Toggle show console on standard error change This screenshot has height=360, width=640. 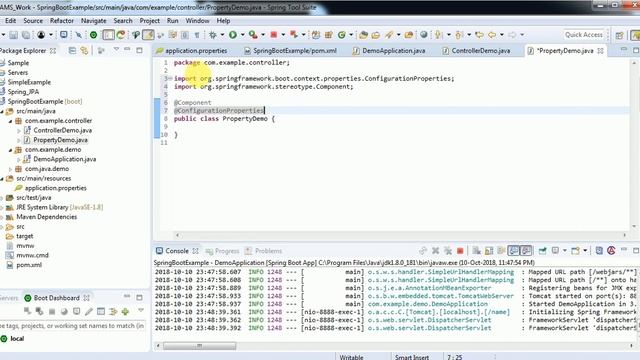pos(526,251)
